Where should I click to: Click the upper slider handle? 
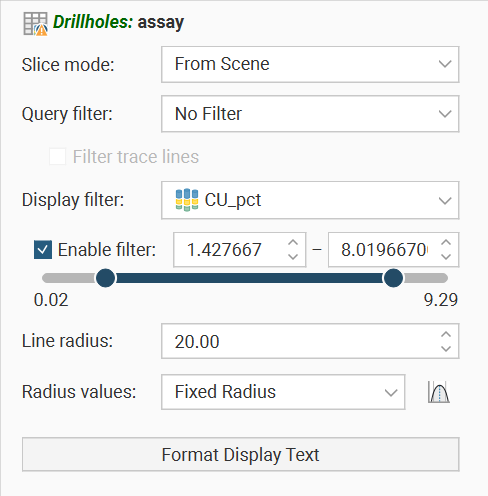pyautogui.click(x=393, y=278)
